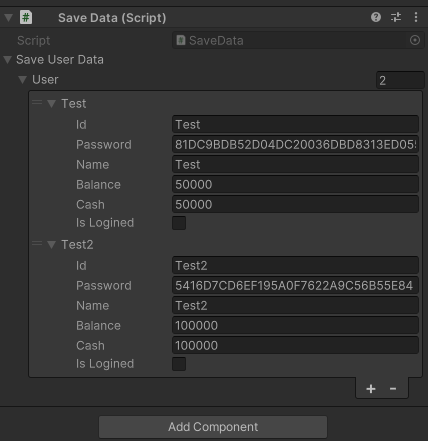Collapse the User list foldout
The image size is (428, 441).
(x=23, y=80)
